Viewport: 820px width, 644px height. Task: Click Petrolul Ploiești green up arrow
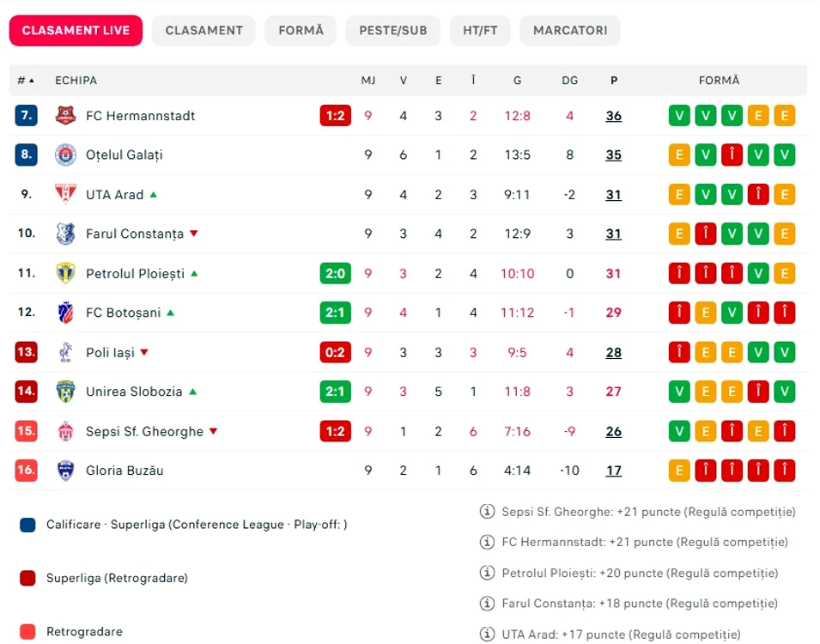point(195,273)
